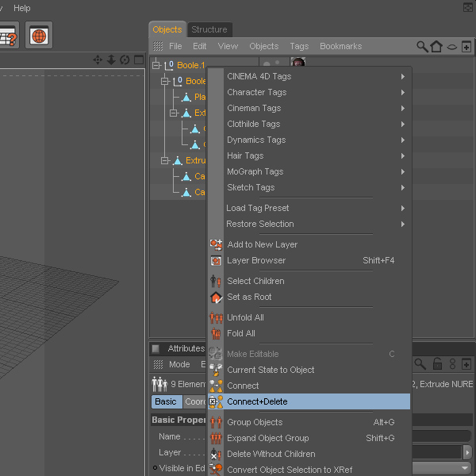The width and height of the screenshot is (476, 476).
Task: Click the Attributes manager new panel icon
Action: pyautogui.click(x=466, y=363)
